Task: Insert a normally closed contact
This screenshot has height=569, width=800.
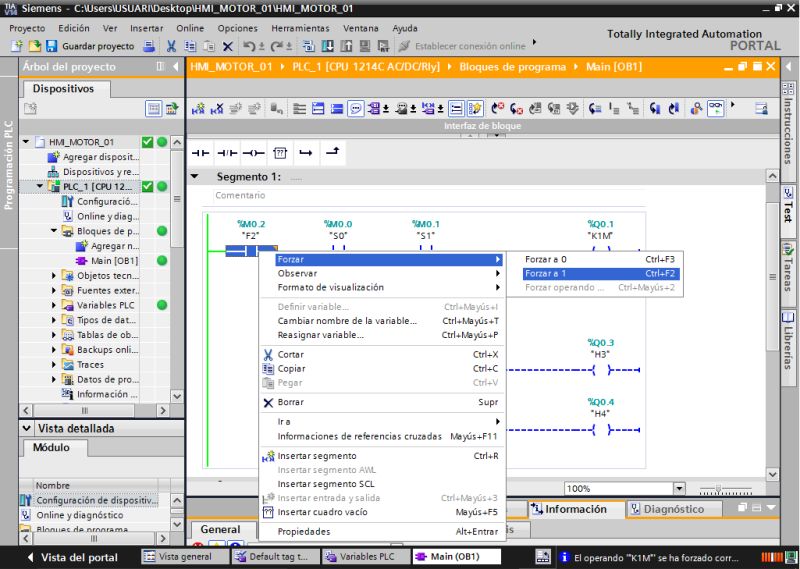Action: pos(227,152)
